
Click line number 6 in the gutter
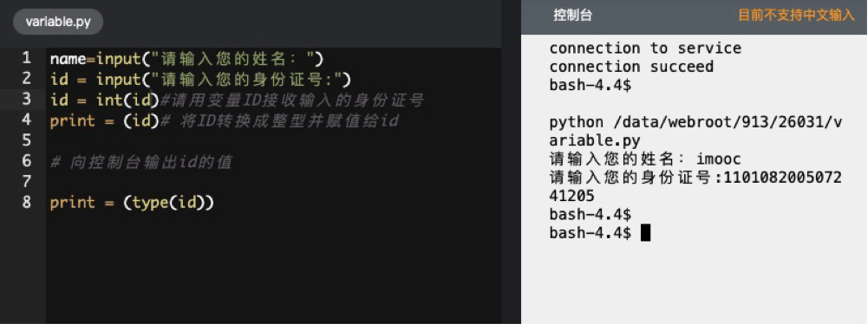(26, 161)
